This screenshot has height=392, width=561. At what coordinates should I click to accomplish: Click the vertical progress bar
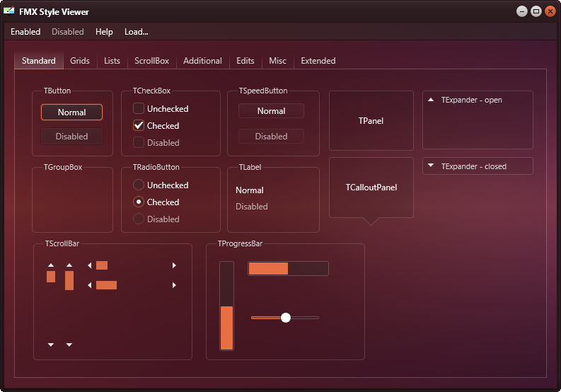(x=226, y=306)
